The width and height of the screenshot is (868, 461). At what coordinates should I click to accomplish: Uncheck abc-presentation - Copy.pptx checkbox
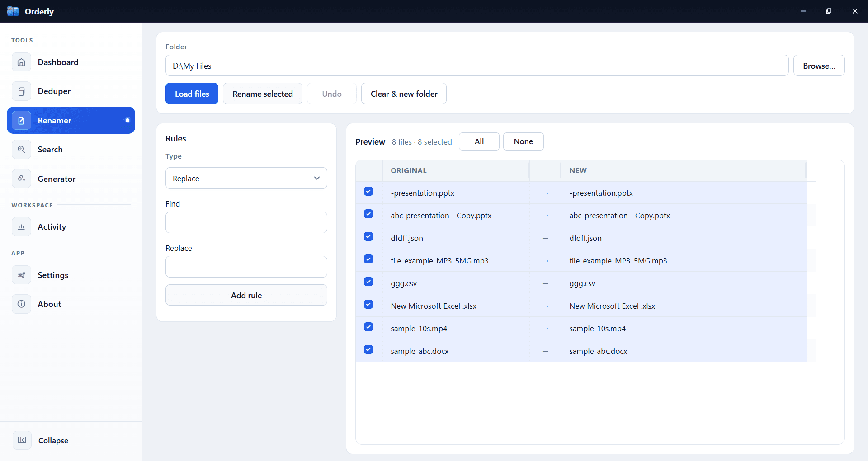[368, 214]
